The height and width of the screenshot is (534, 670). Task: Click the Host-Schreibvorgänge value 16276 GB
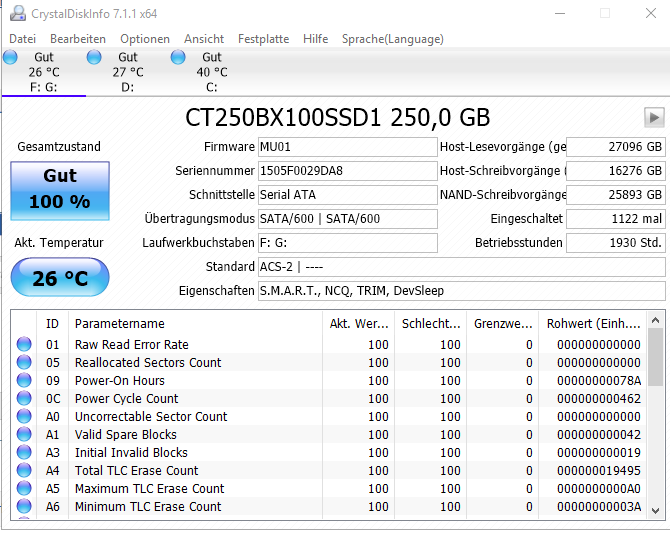pyautogui.click(x=616, y=171)
